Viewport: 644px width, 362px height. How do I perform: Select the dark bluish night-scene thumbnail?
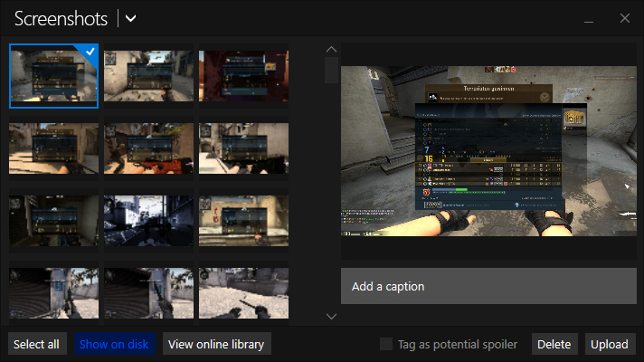coord(148,221)
